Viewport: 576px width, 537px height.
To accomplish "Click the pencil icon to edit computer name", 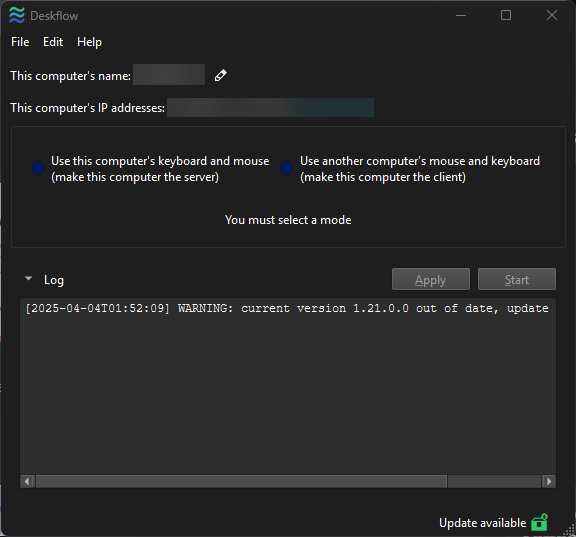I will (x=220, y=75).
